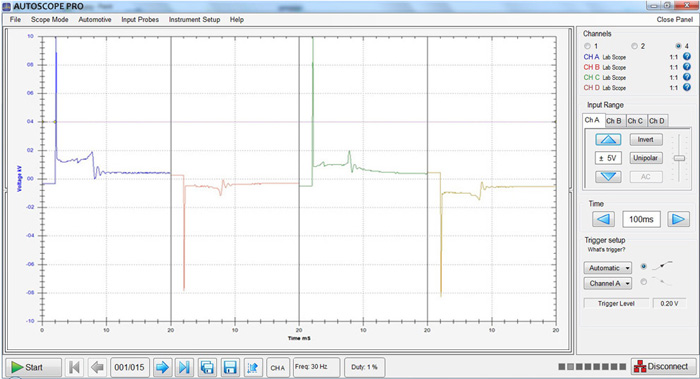Choose the rising edge trigger radio
The height and width of the screenshot is (379, 700).
click(x=643, y=267)
